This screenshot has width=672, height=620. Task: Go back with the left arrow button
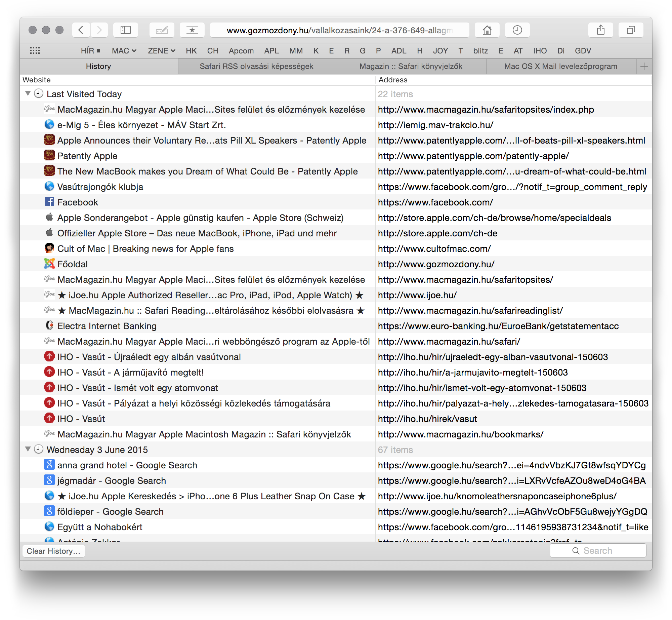pyautogui.click(x=81, y=30)
